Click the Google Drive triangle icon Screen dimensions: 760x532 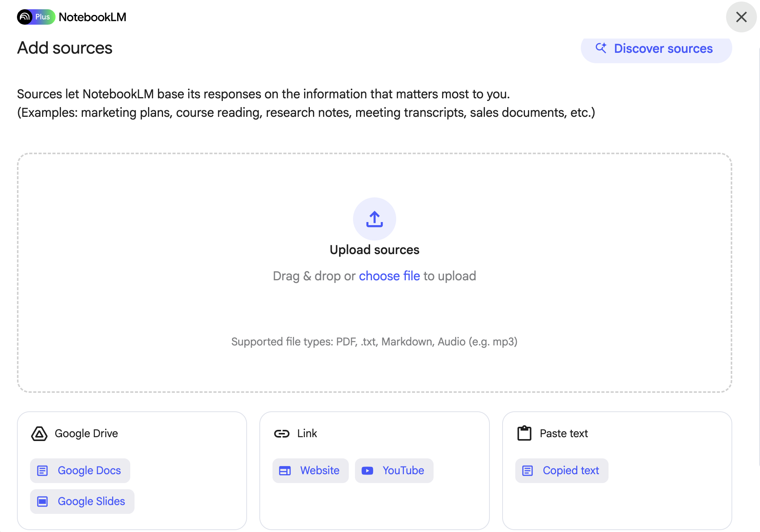39,434
